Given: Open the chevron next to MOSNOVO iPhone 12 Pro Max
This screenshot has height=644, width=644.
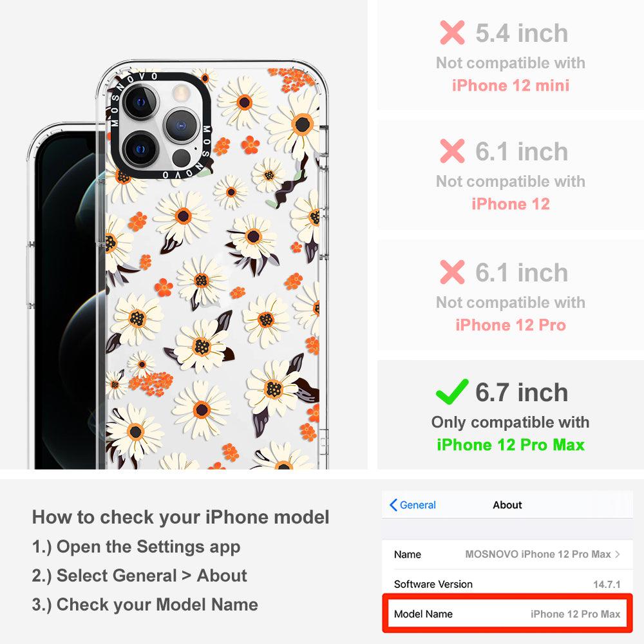Looking at the screenshot, I should 618,554.
